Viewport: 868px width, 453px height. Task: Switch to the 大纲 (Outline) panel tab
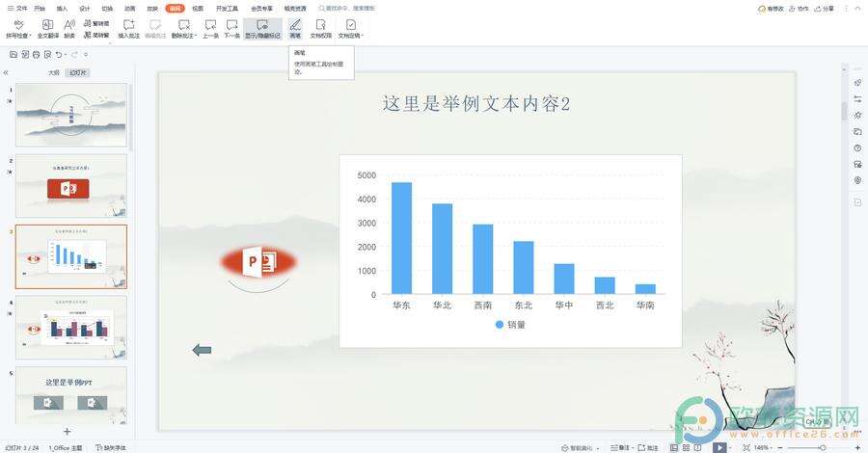(54, 72)
